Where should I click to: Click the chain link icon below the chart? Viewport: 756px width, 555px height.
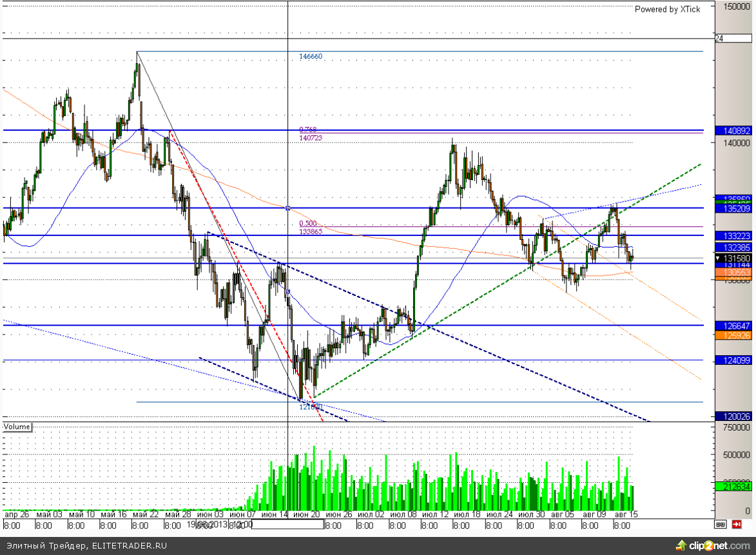click(x=721, y=525)
